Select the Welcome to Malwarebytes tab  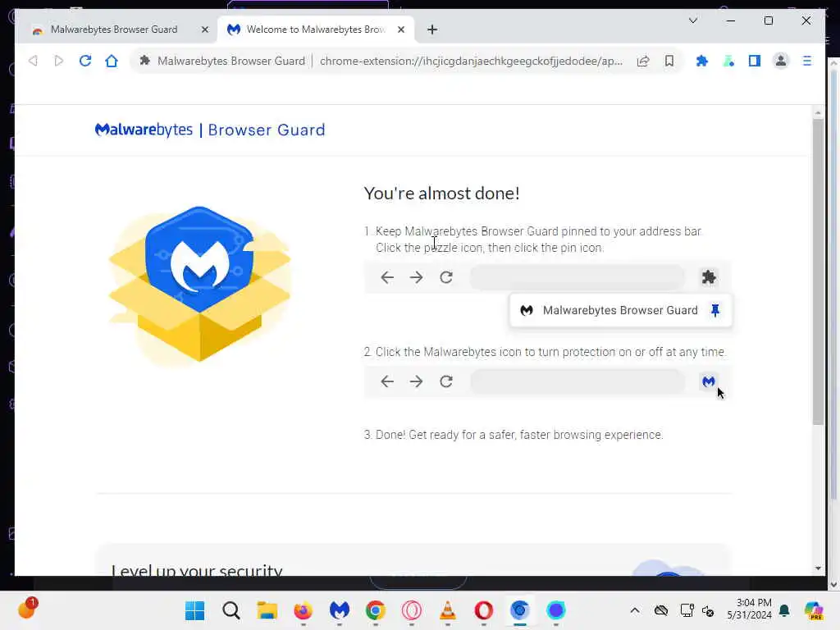pos(315,30)
